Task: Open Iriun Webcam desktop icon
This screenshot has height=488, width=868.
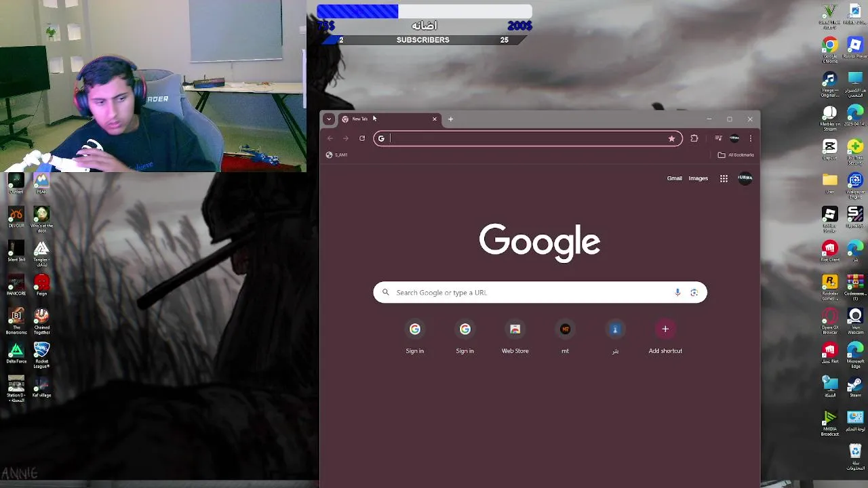Action: 855,321
